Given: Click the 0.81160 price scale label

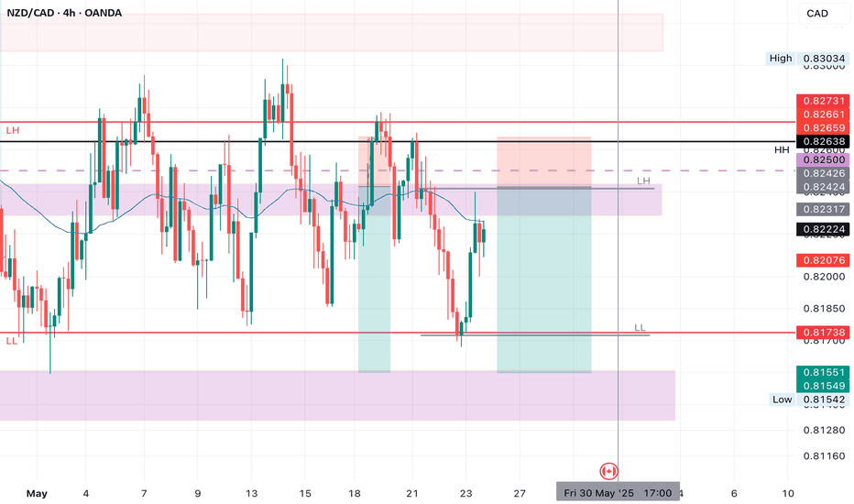Looking at the screenshot, I should [x=824, y=456].
